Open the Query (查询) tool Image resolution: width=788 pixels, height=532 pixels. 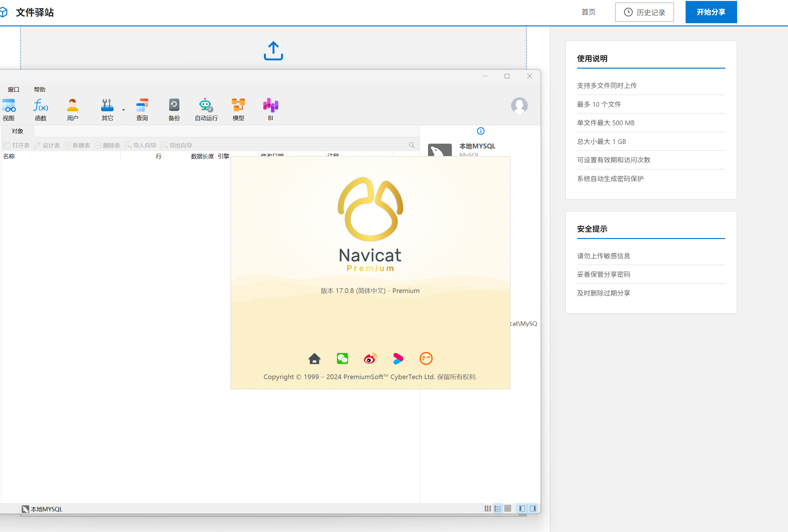(x=142, y=109)
